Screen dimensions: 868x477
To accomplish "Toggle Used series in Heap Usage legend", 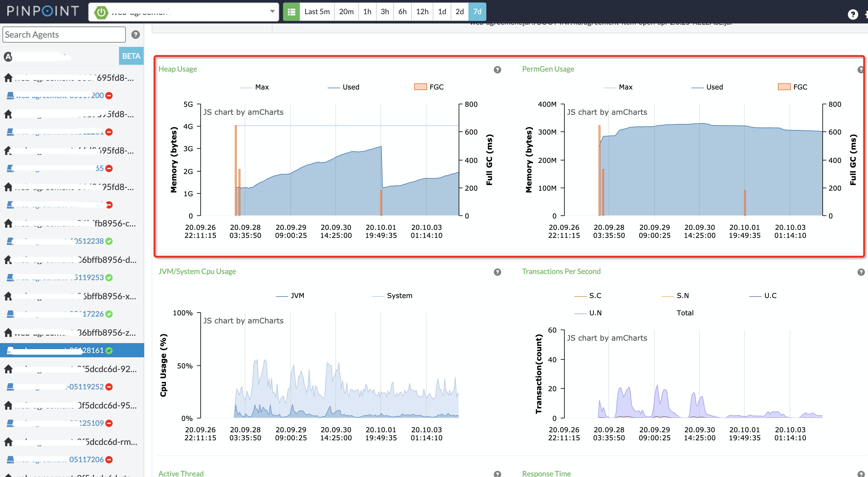I will pyautogui.click(x=343, y=87).
